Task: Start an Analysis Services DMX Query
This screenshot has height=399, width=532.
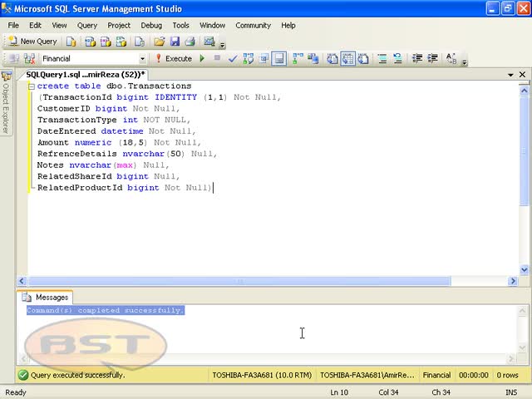Action: [x=106, y=42]
